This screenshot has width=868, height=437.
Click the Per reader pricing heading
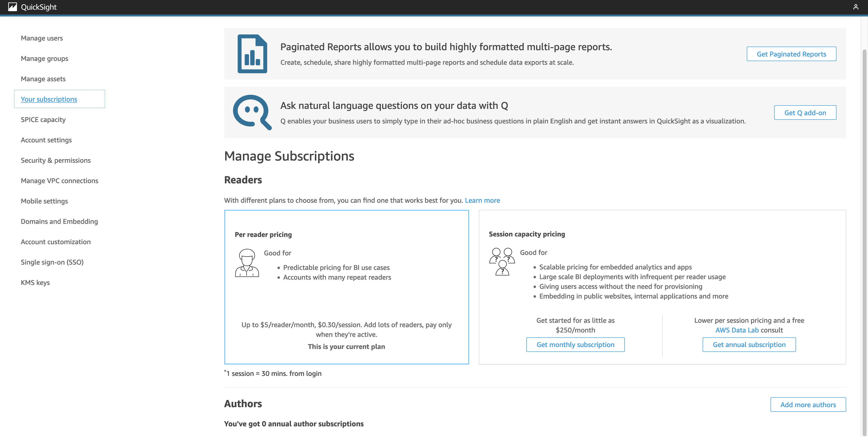[263, 234]
